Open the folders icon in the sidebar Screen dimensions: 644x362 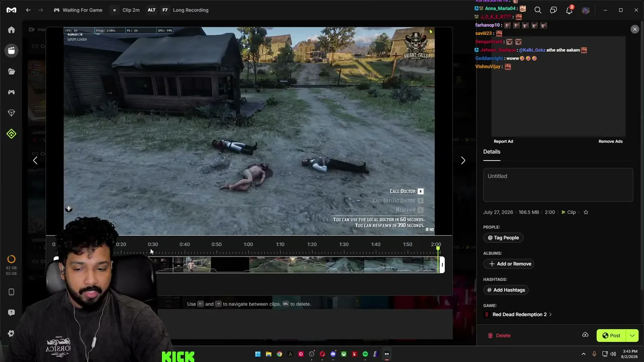[11, 71]
